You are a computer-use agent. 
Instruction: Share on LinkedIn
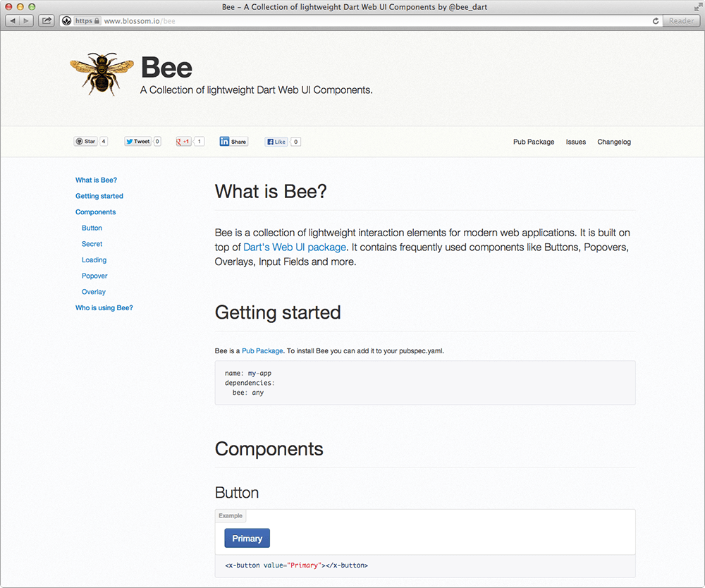coord(234,142)
